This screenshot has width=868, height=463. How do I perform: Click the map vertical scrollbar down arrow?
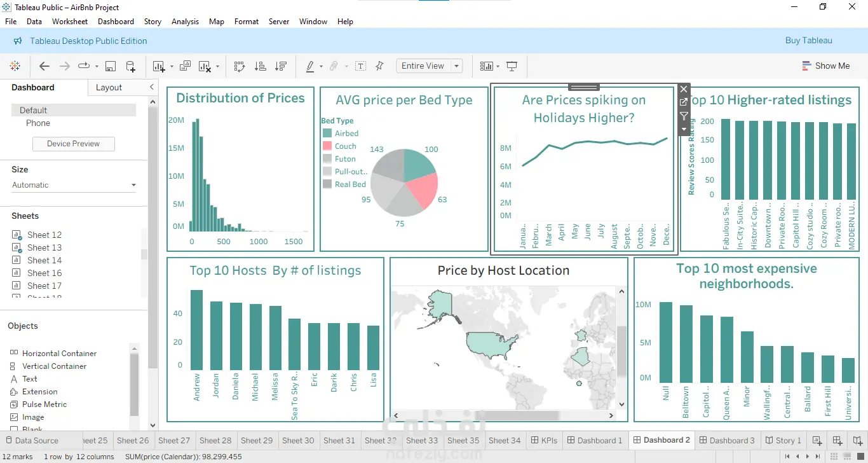coord(621,404)
